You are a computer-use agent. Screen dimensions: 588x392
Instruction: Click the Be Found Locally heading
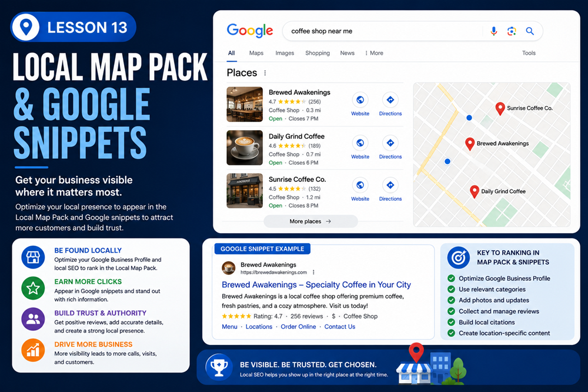point(88,251)
